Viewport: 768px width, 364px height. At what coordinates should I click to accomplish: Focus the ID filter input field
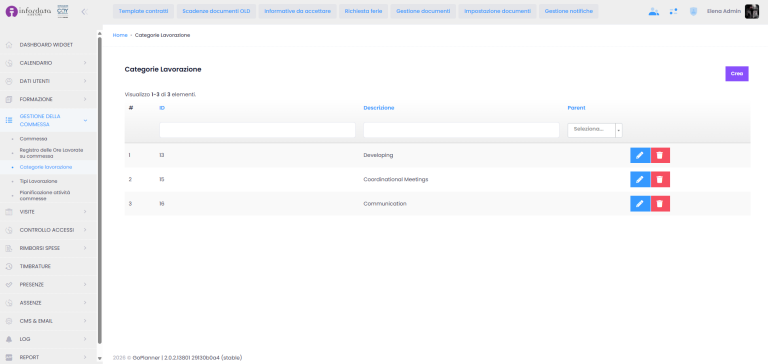(x=257, y=130)
